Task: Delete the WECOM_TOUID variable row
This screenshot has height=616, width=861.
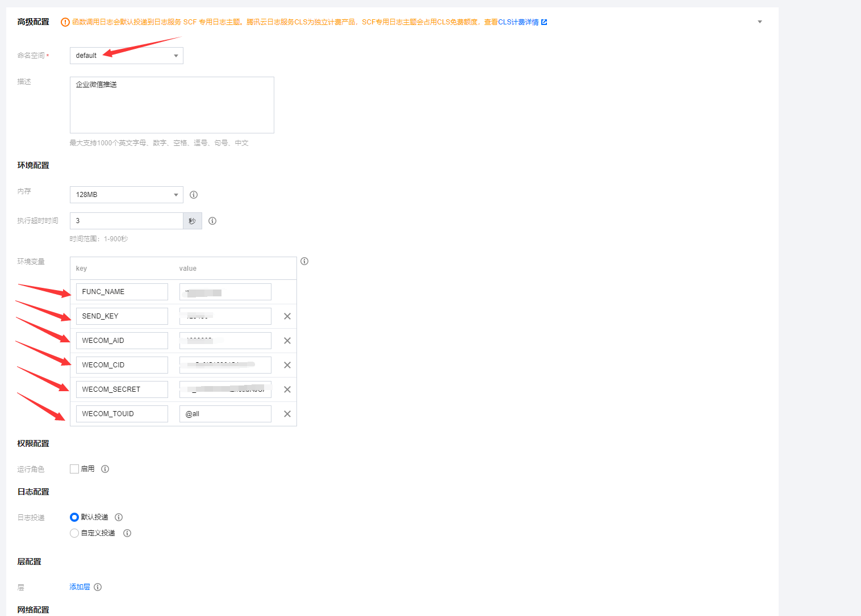Action: [287, 414]
